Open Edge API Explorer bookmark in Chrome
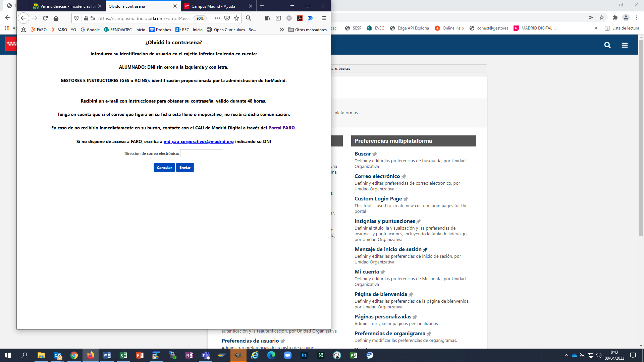The height and width of the screenshot is (362, 644). pos(410,28)
